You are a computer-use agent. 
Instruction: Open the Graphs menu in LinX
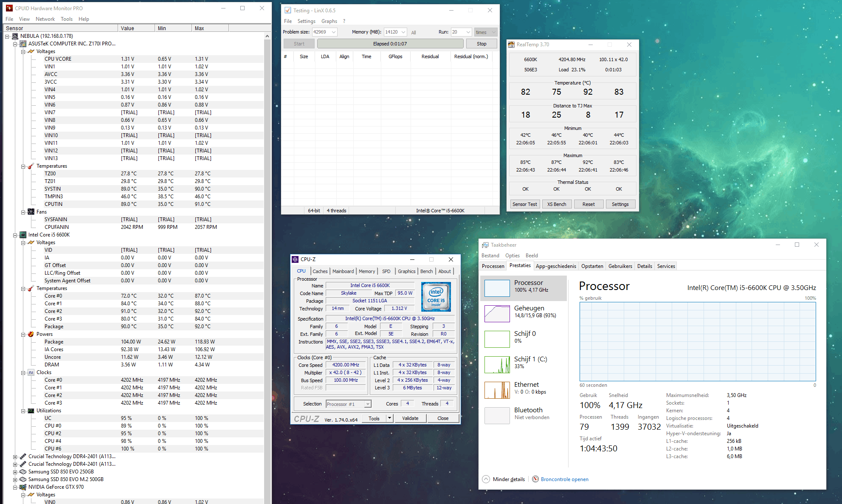click(x=329, y=21)
